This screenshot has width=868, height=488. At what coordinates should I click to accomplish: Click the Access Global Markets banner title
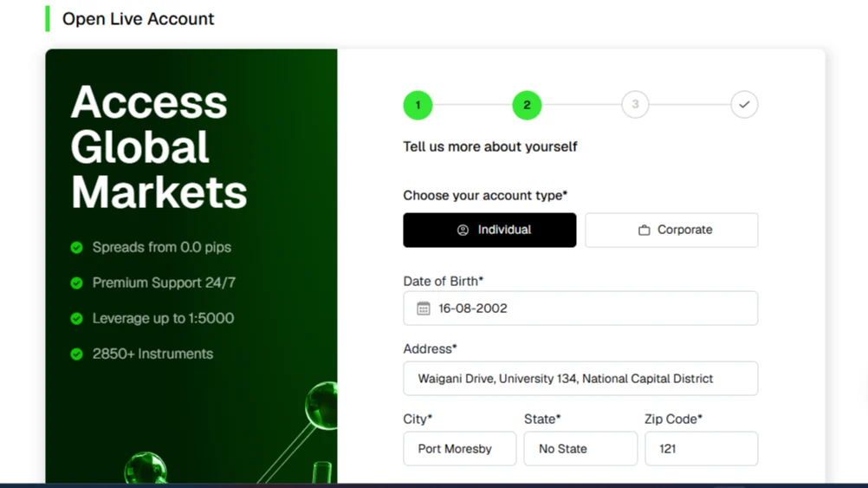pos(159,146)
